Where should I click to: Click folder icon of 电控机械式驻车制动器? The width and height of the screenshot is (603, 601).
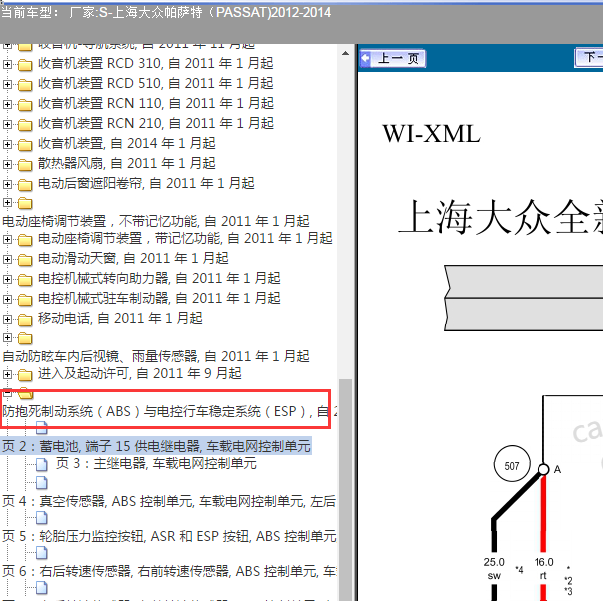(25, 300)
